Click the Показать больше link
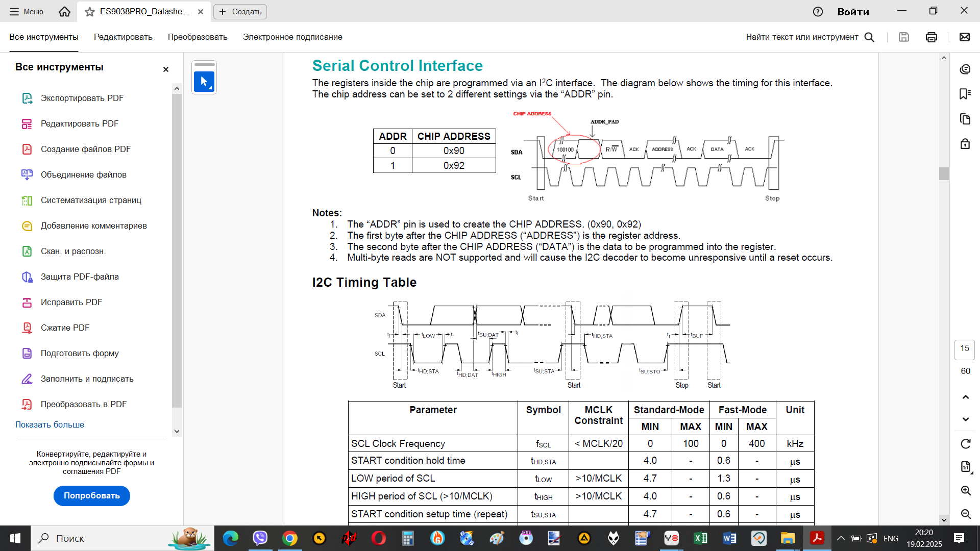 coord(50,424)
